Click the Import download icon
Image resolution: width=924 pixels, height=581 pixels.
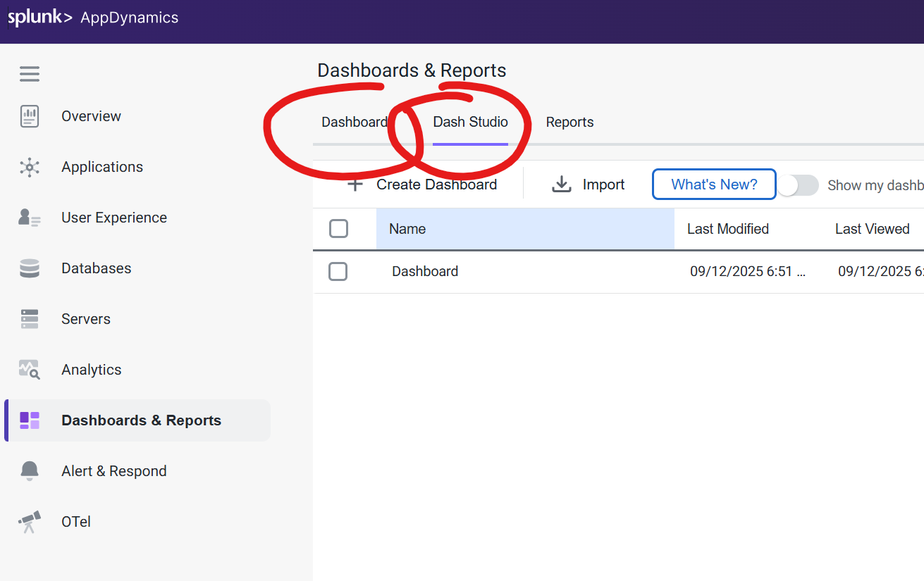click(562, 185)
